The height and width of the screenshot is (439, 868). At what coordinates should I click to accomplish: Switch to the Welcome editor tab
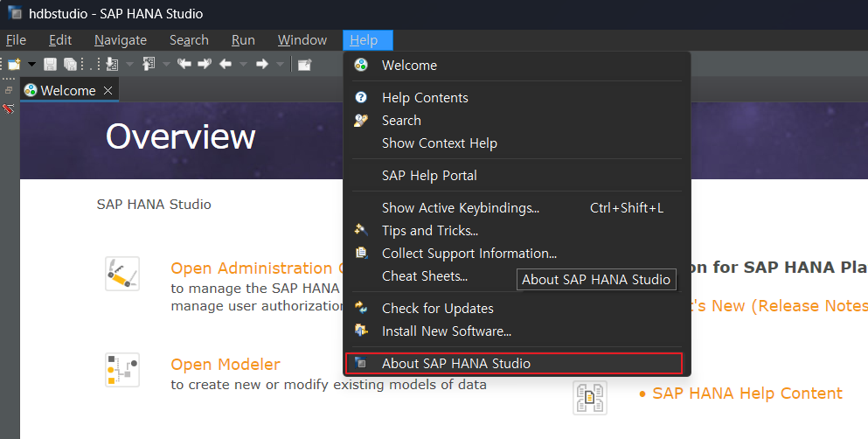[67, 90]
